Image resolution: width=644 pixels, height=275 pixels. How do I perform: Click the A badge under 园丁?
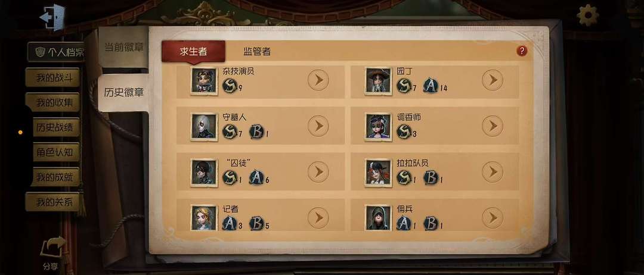click(431, 86)
